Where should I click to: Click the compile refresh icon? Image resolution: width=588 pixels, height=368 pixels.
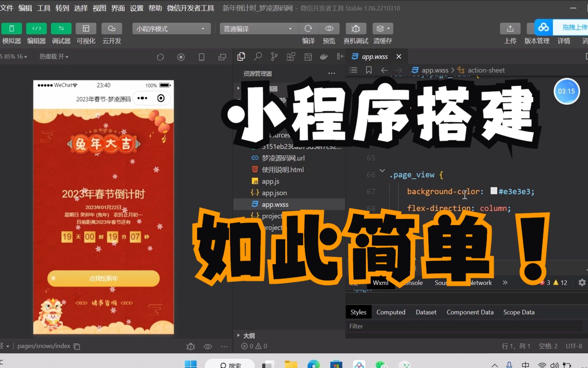coord(308,29)
